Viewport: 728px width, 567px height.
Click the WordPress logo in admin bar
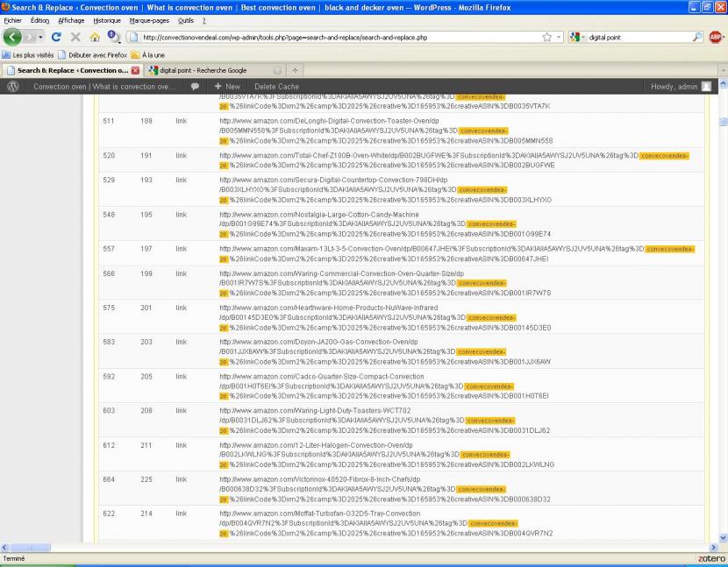13,86
